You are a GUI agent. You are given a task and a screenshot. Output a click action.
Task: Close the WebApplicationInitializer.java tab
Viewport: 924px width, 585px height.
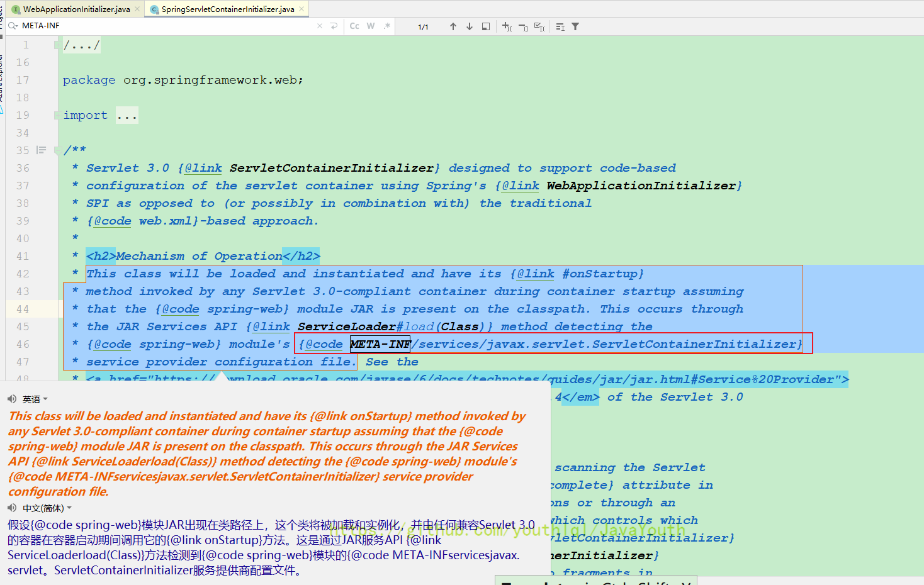tap(137, 9)
